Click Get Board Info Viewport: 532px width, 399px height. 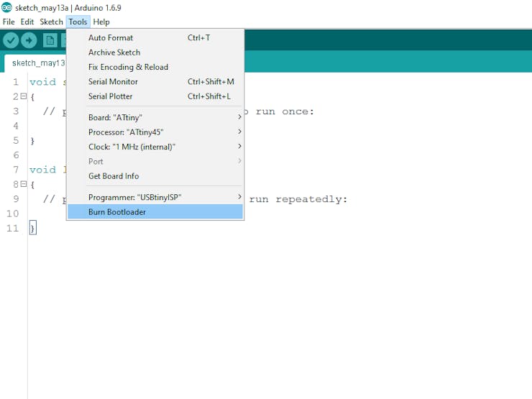tap(155, 175)
